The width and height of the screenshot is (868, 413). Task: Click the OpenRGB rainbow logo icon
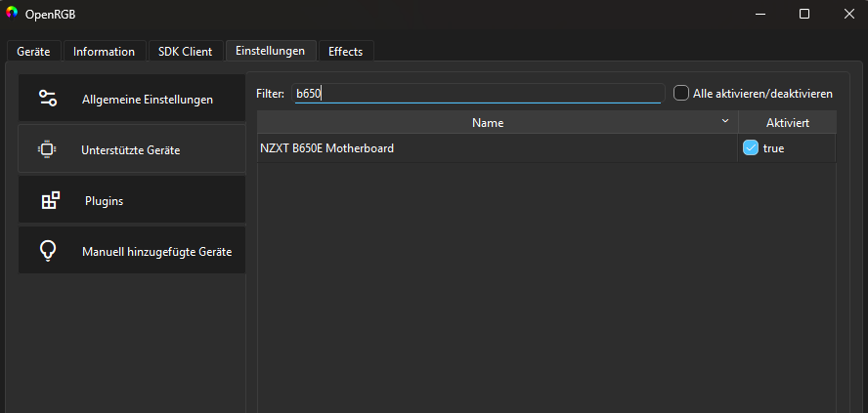pyautogui.click(x=12, y=14)
